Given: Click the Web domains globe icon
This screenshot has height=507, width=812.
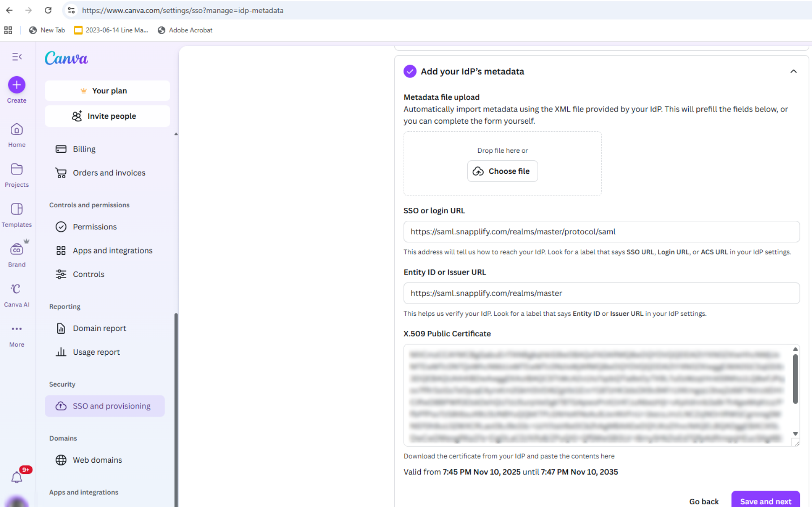Looking at the screenshot, I should click(61, 460).
